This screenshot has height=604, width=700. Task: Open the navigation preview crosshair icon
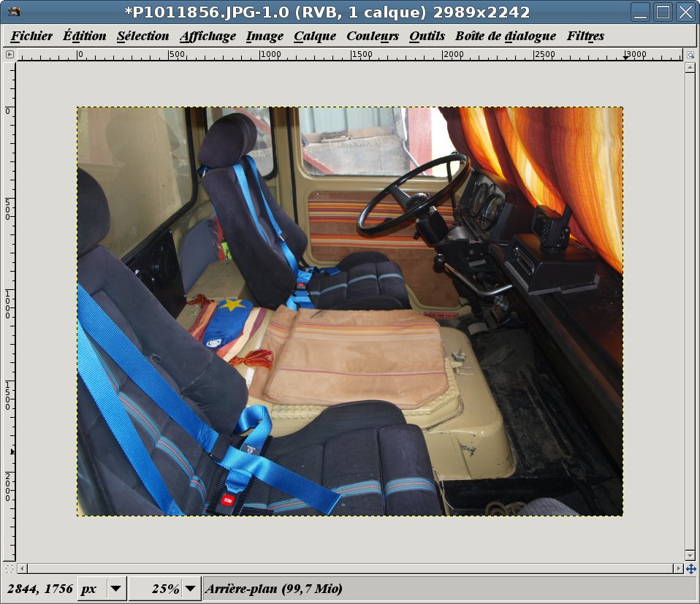(x=691, y=568)
